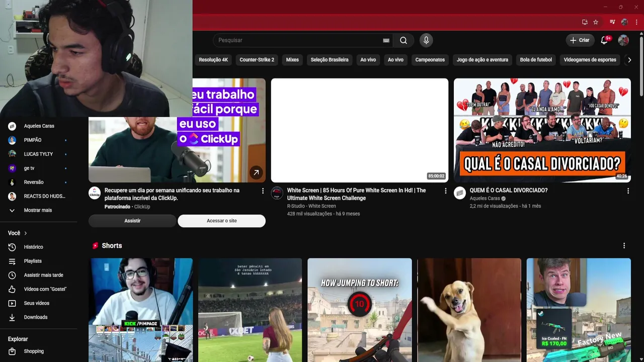Open Aqueles Caras channel avatar under video
Viewport: 644px width, 362px height.
pyautogui.click(x=460, y=193)
